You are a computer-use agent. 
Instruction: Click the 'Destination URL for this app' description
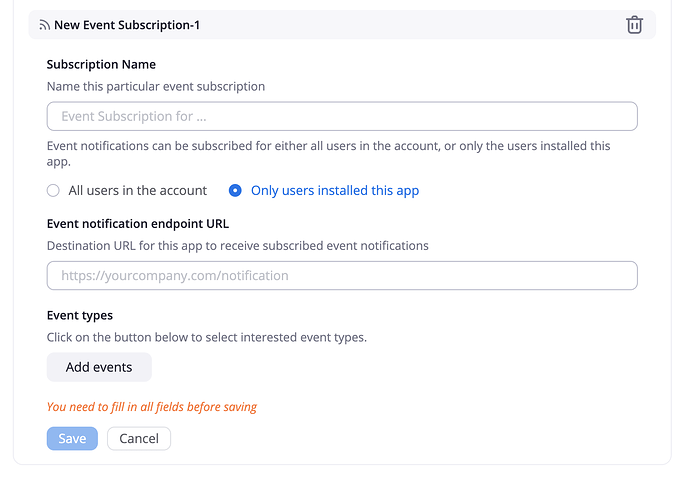[237, 245]
